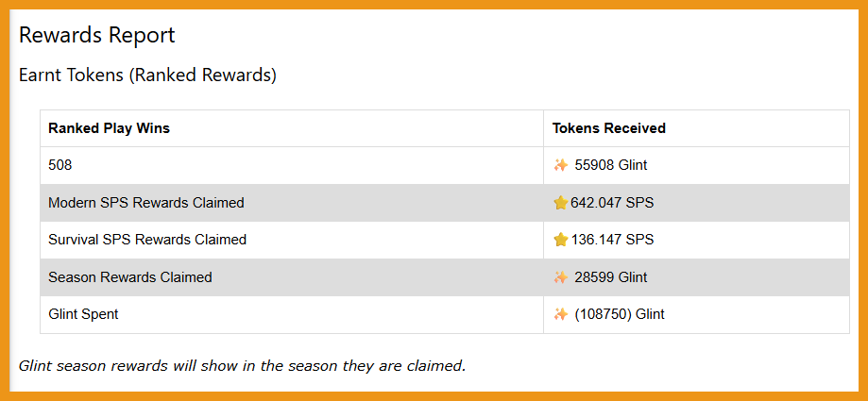
Task: Click the italic Glint season rewards note
Action: (242, 365)
